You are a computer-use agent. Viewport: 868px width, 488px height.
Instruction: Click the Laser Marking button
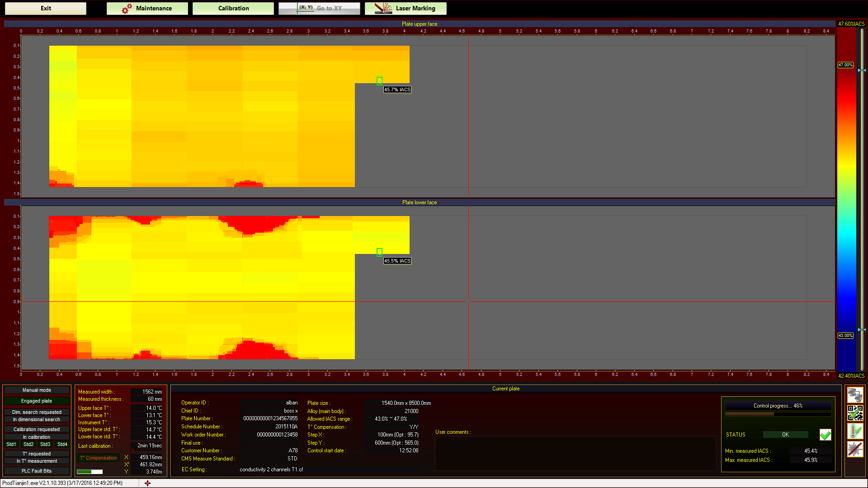406,8
